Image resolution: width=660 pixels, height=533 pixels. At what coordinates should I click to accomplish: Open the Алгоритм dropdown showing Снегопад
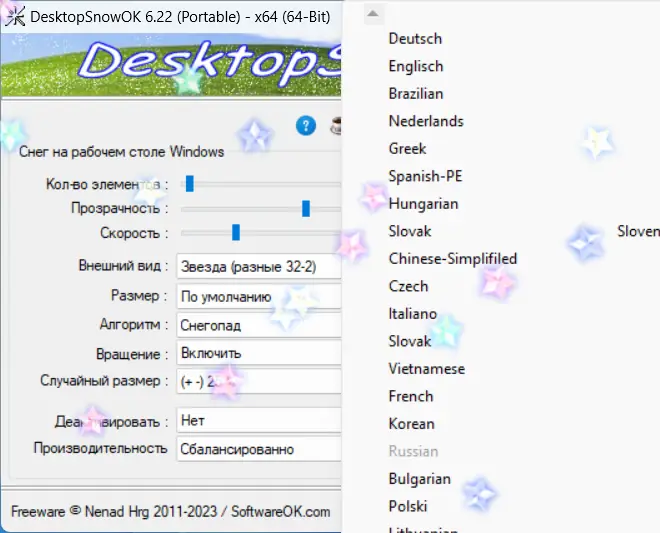pyautogui.click(x=259, y=325)
